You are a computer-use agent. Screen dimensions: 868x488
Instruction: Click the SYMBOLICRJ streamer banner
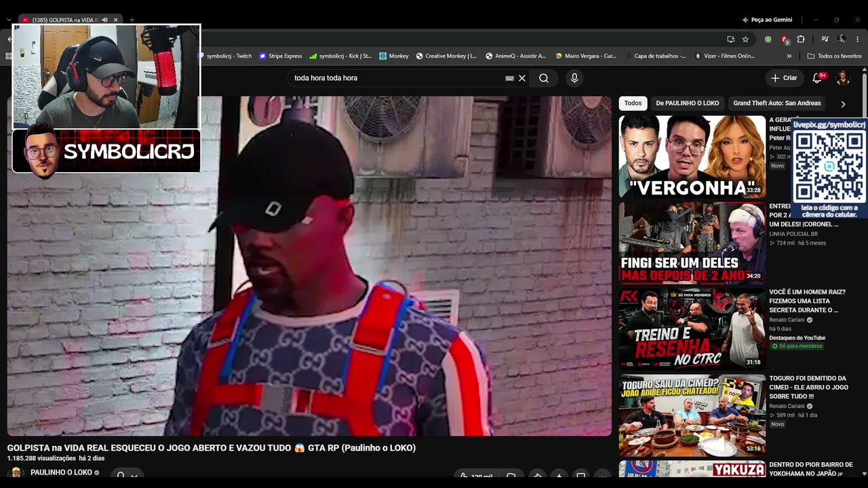pyautogui.click(x=106, y=151)
